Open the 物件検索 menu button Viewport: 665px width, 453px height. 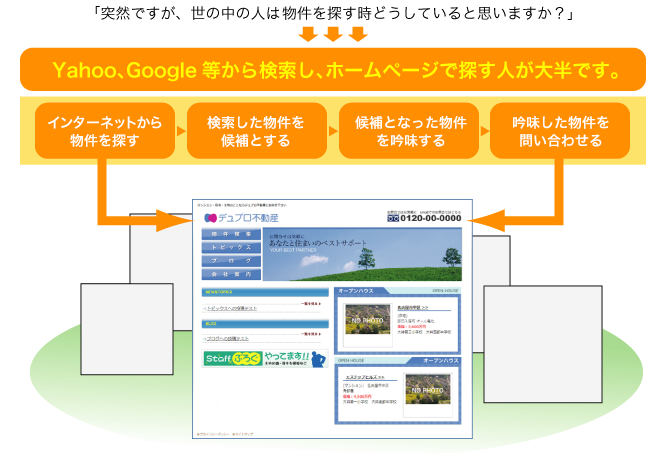tap(231, 234)
